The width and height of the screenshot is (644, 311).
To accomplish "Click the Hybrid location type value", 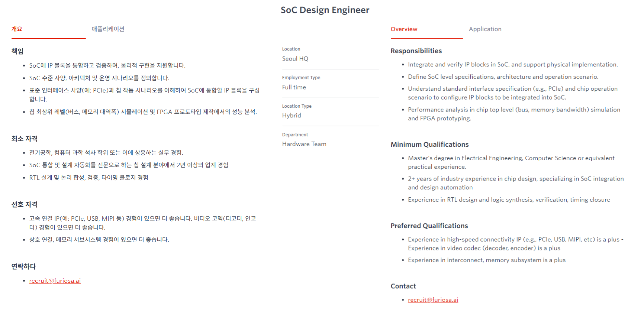I will [292, 116].
